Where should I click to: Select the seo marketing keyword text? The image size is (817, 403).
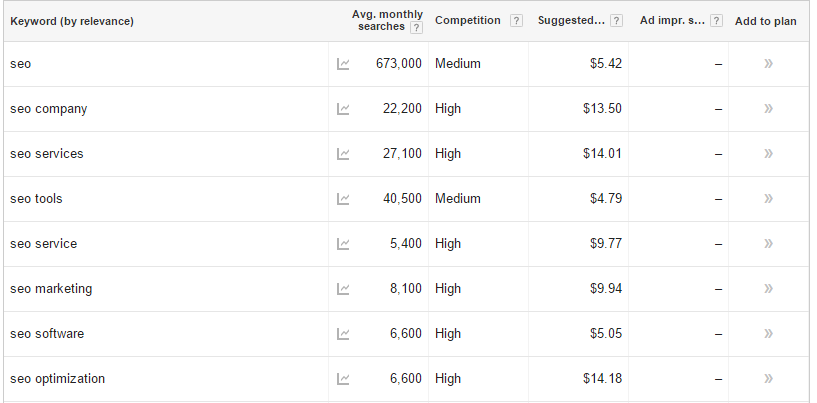(51, 289)
